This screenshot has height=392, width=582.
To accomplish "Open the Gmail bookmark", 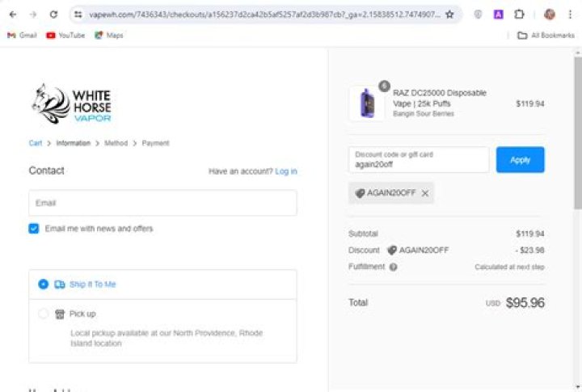I will click(x=22, y=36).
